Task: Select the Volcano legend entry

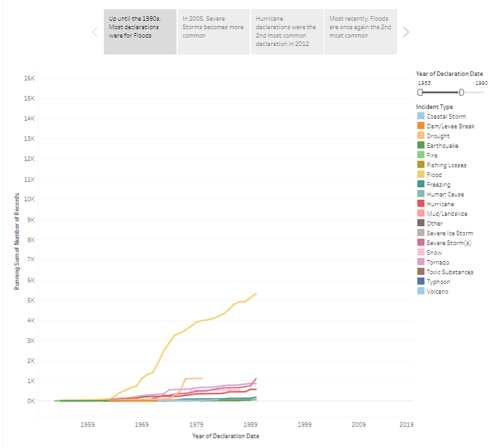Action: 437,292
